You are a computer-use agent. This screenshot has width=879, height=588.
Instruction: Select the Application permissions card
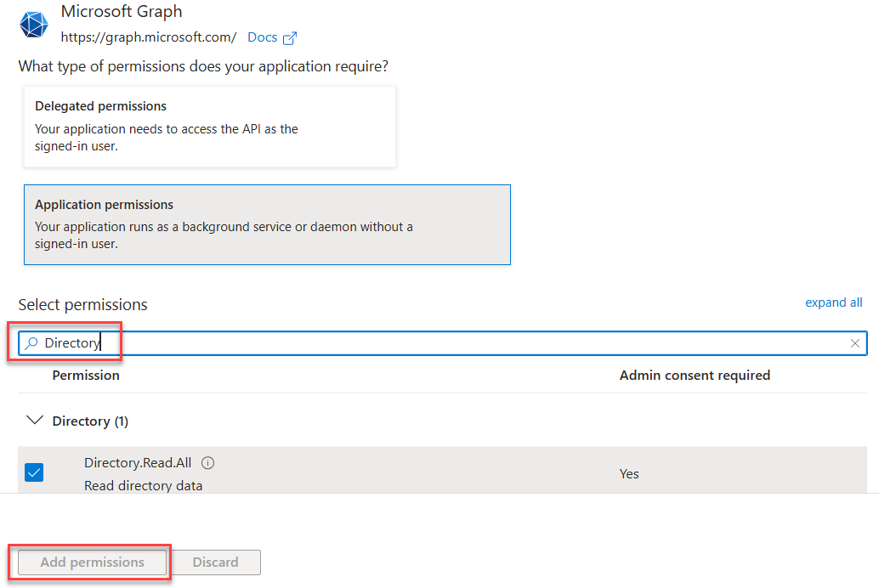tap(267, 224)
